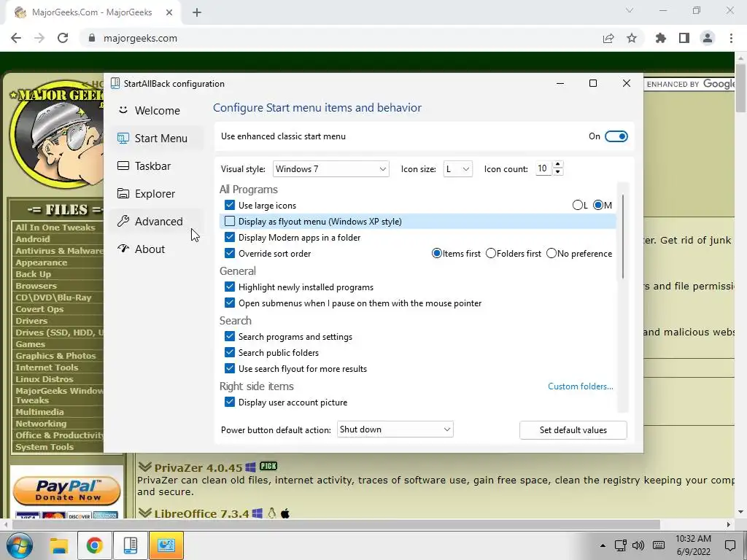Toggle the enhanced classic start menu switch
The height and width of the screenshot is (560, 747).
point(616,136)
